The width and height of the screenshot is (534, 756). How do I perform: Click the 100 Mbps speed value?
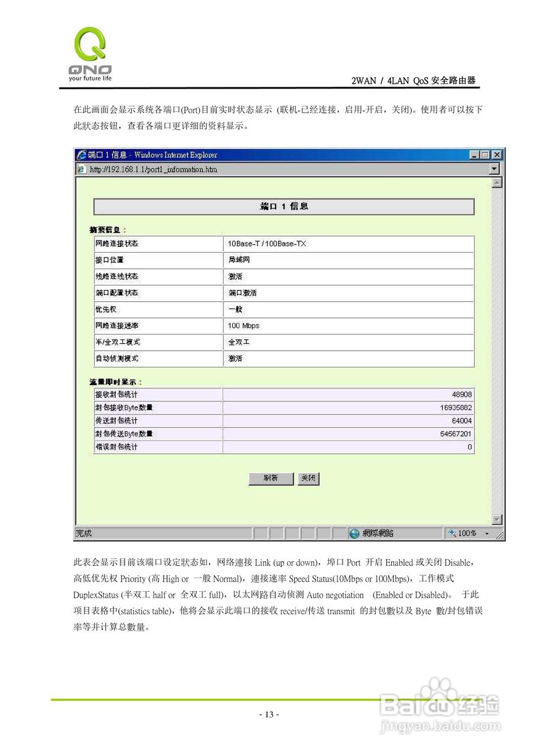243,325
